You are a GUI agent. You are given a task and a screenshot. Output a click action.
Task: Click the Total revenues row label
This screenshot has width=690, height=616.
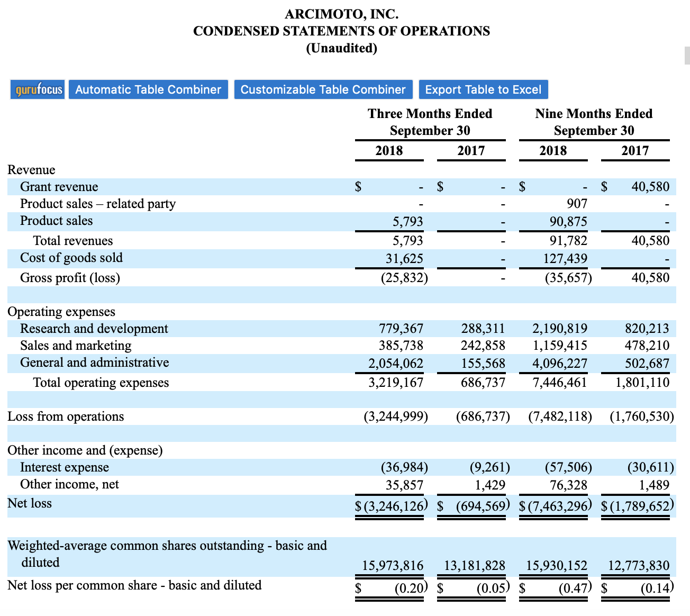pyautogui.click(x=73, y=241)
